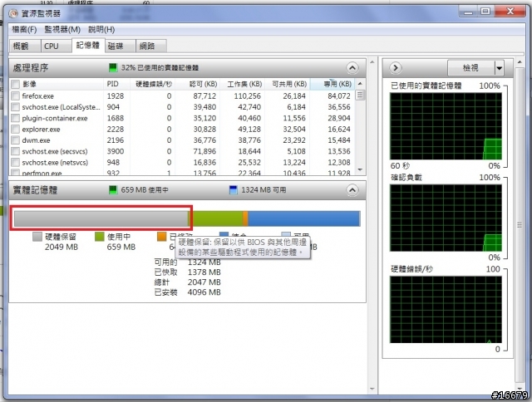Screen dimensions: 532x402
Task: Select dwm.exe process name
Action: pyautogui.click(x=36, y=140)
